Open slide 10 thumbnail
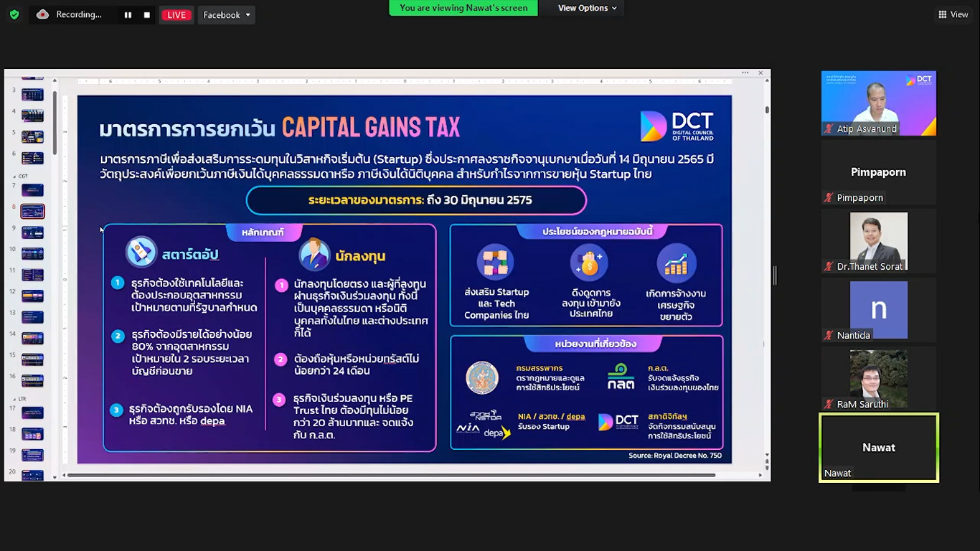The width and height of the screenshot is (980, 551). 32,253
